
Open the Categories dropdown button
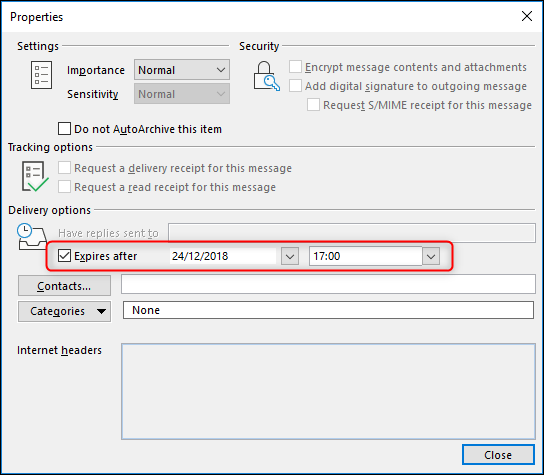coord(65,311)
